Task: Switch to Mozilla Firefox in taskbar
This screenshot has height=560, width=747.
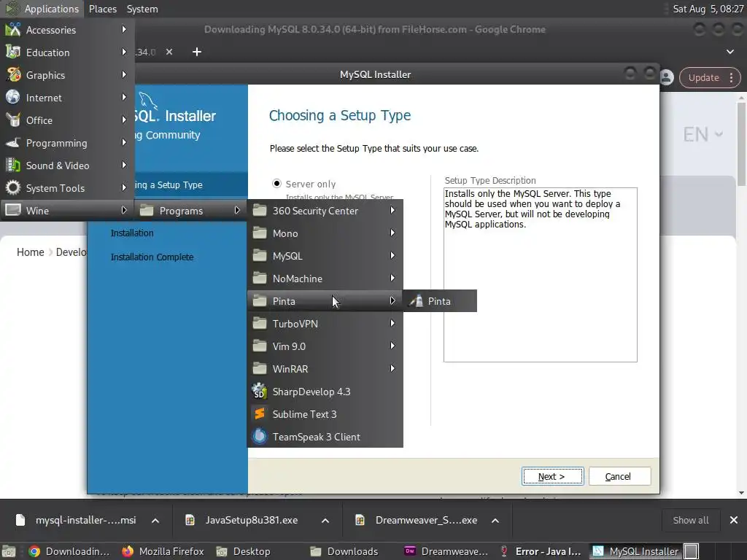Action: 163,551
